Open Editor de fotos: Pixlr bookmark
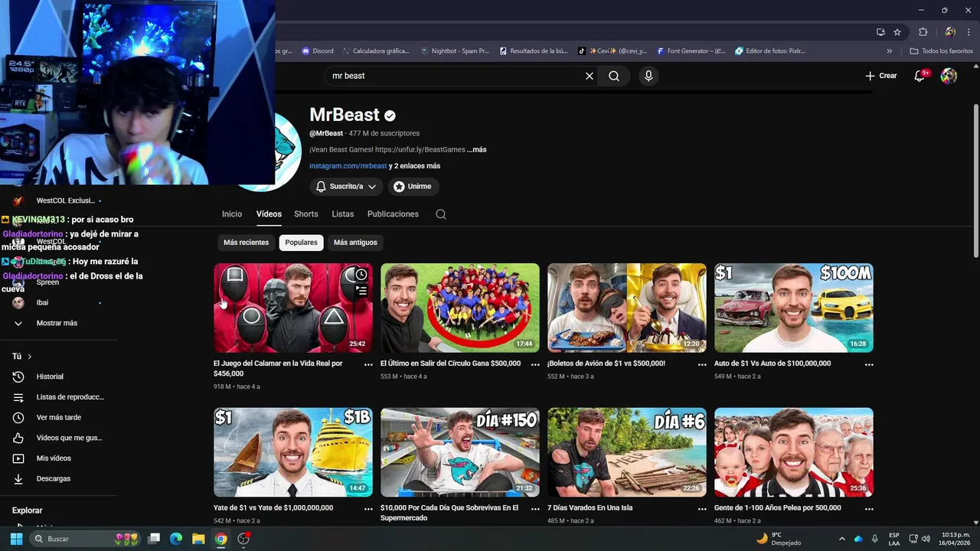The width and height of the screenshot is (980, 551). pyautogui.click(x=769, y=51)
